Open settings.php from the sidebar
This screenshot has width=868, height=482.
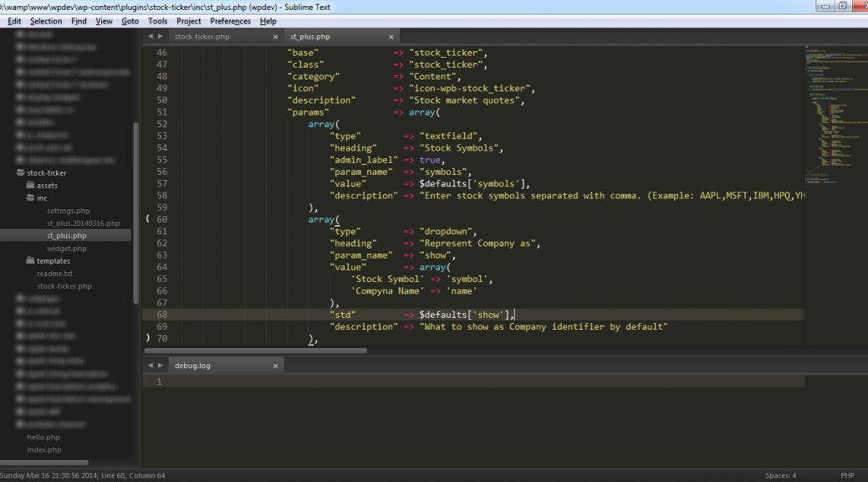[x=68, y=211]
